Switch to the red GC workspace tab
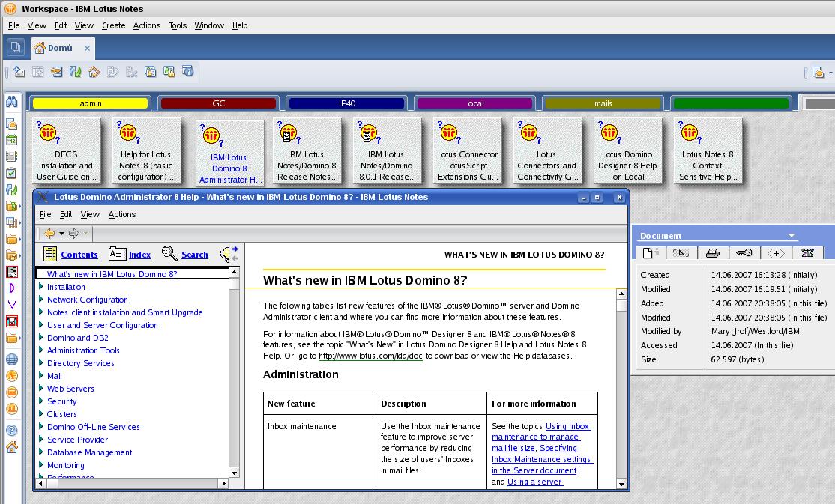 218,103
